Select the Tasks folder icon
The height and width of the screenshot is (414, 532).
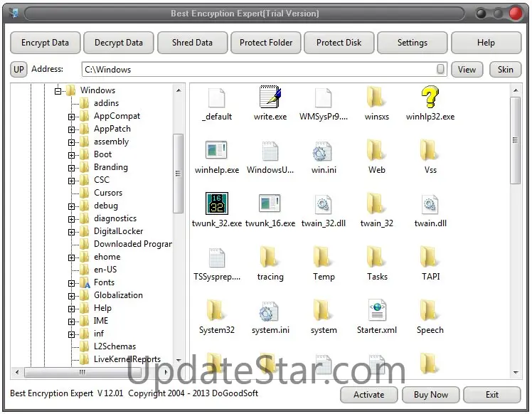376,257
